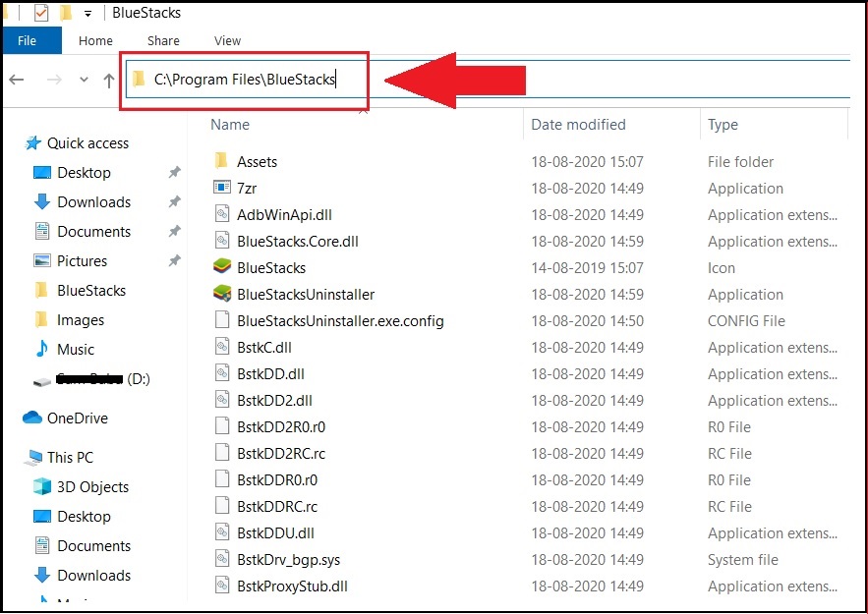Click the "BstkDrv_bgp.sys" file name
This screenshot has width=868, height=614.
click(288, 560)
